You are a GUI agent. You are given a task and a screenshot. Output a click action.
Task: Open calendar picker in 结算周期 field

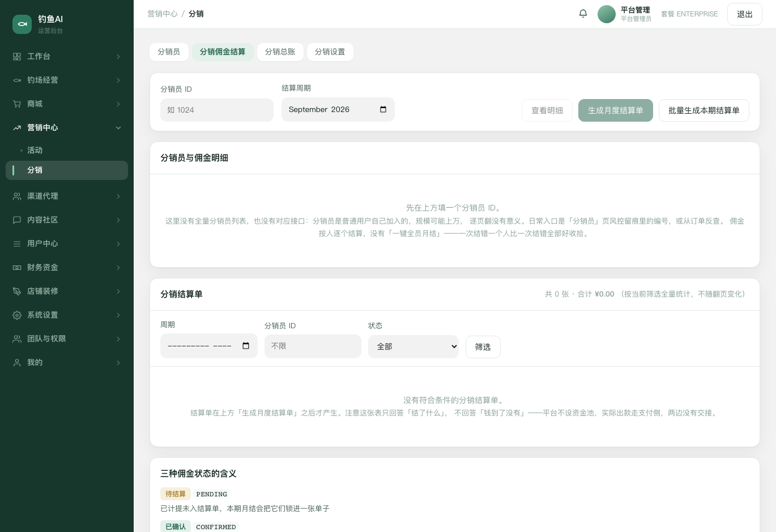383,109
